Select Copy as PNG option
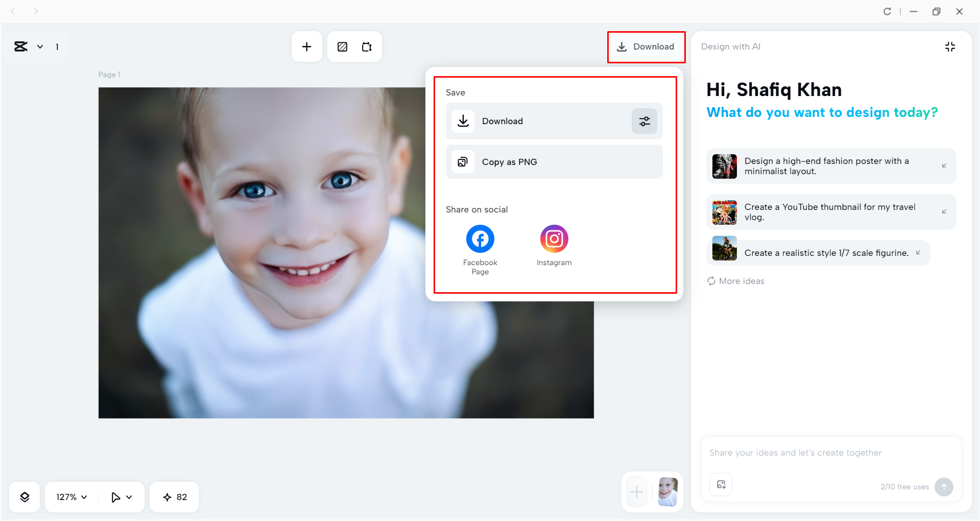 point(554,162)
